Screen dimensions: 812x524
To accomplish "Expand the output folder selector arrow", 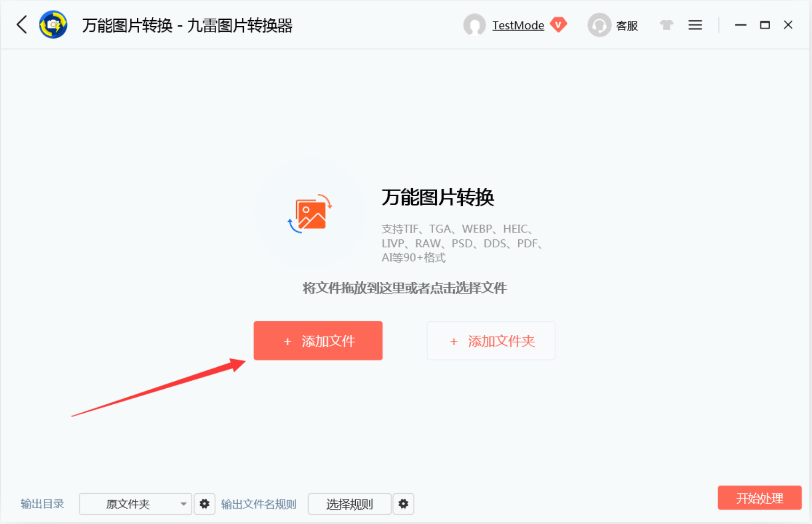I will (x=183, y=504).
